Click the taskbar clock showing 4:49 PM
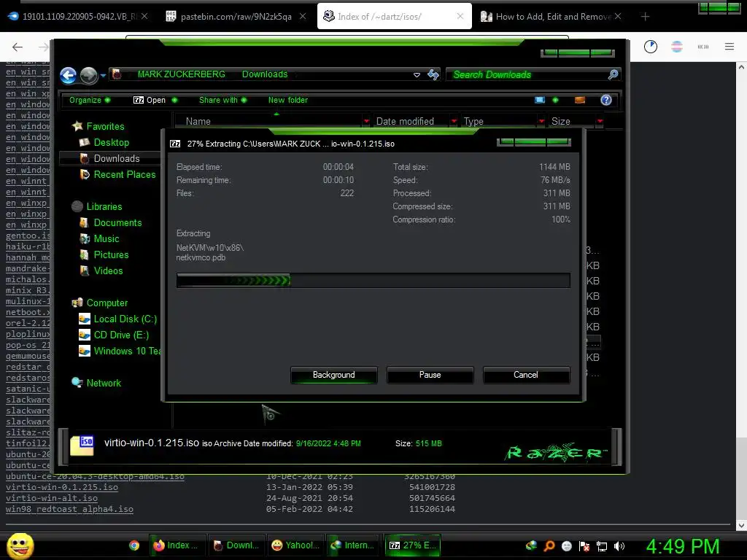The width and height of the screenshot is (747, 560). tap(683, 546)
